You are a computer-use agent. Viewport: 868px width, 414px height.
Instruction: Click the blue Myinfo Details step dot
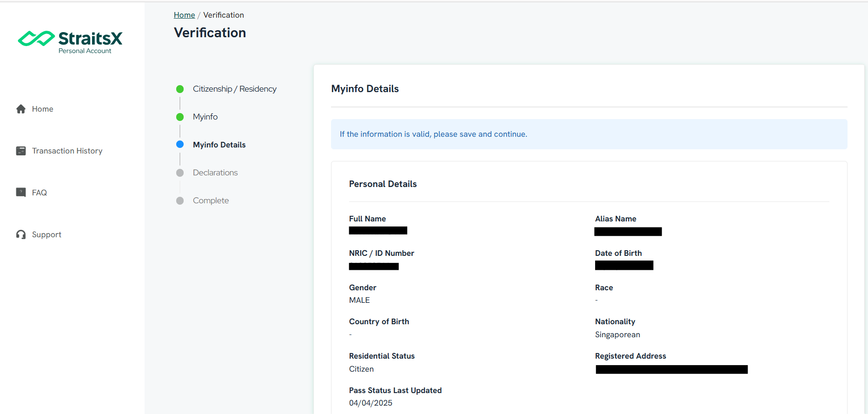180,144
